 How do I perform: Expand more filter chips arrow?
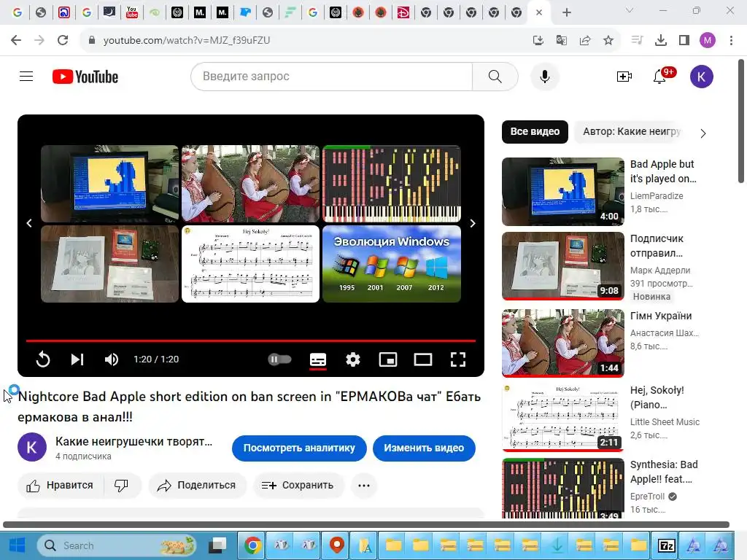[x=703, y=133]
